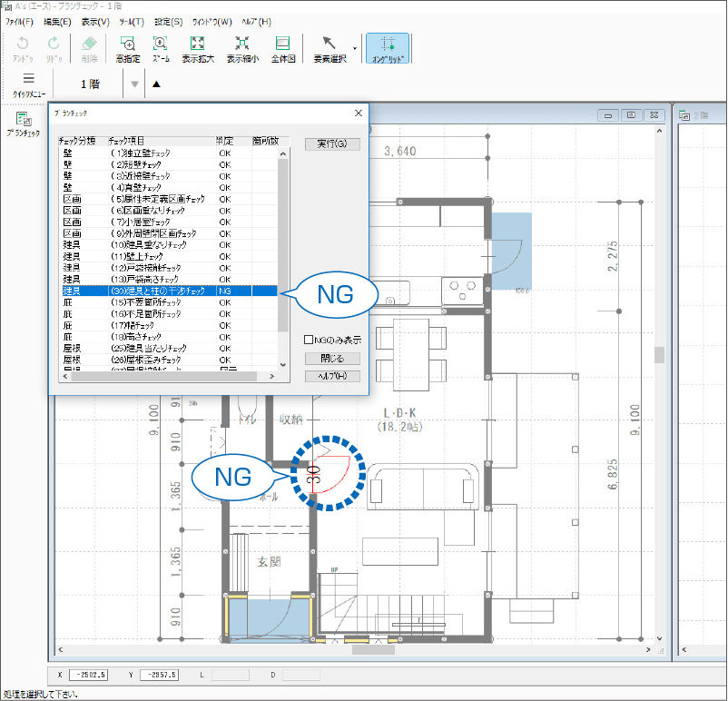Select the (1)独立壁チェック row
Screen dimensions: 728x701
pos(169,153)
